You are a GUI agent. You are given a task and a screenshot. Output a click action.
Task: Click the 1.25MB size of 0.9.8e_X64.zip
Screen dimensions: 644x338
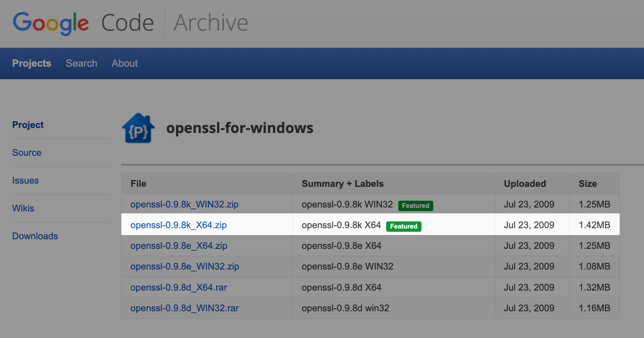594,246
